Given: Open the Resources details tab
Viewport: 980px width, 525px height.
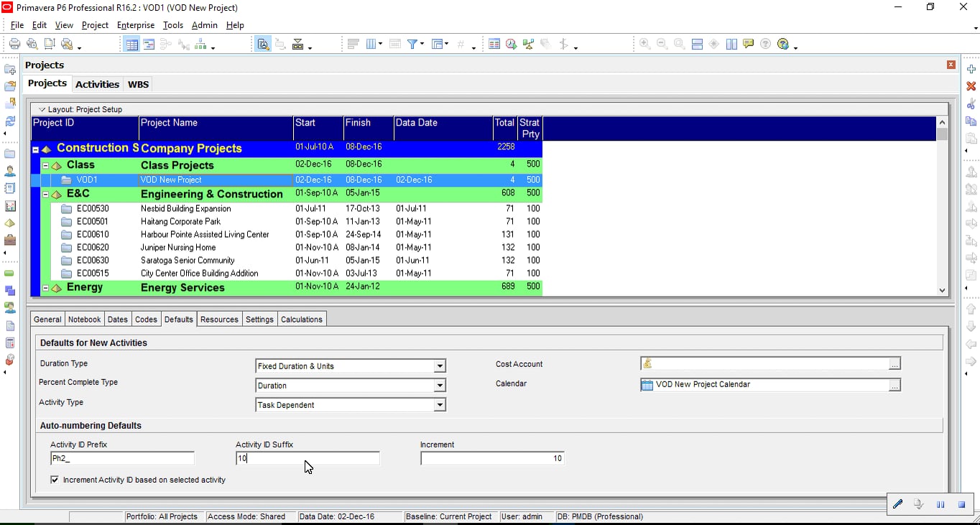Looking at the screenshot, I should pyautogui.click(x=219, y=320).
